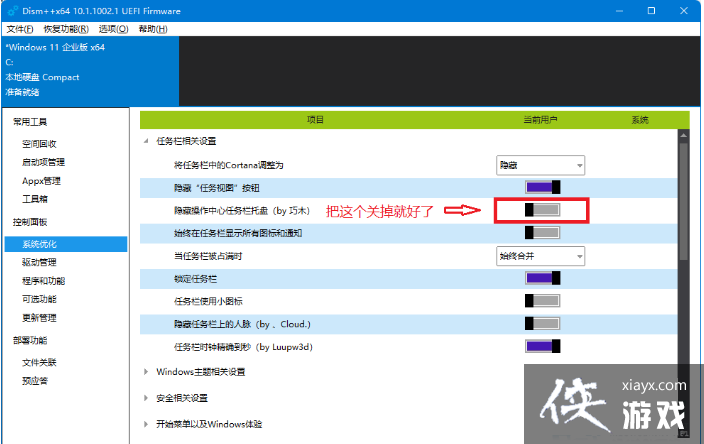
Task: Expand the 安全相关设置 group
Action: tap(146, 398)
